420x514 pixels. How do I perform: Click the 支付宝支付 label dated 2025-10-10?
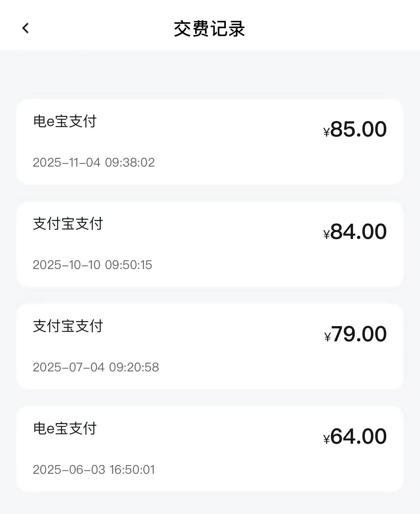click(x=68, y=224)
